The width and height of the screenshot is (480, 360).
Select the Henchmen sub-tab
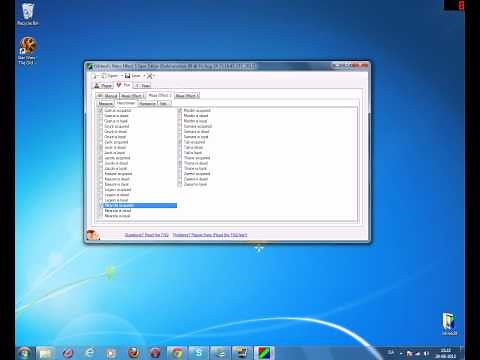pos(126,103)
